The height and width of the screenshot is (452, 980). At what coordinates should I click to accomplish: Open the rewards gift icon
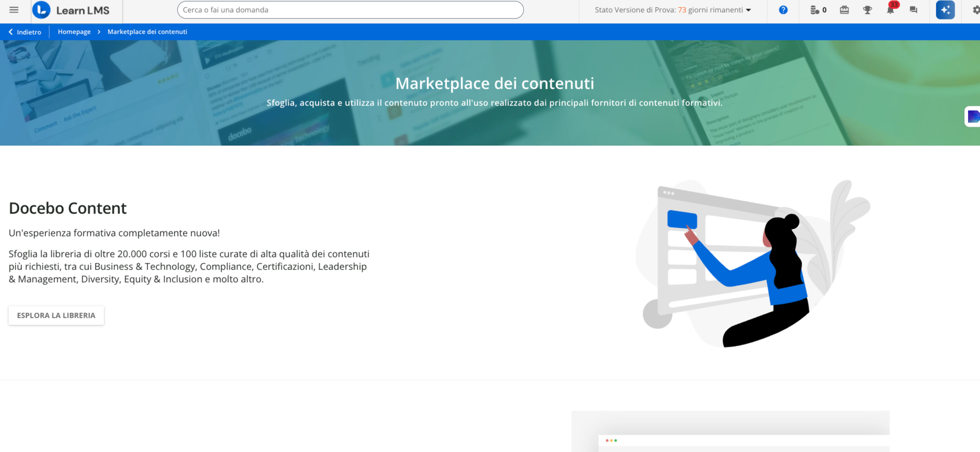tap(844, 10)
